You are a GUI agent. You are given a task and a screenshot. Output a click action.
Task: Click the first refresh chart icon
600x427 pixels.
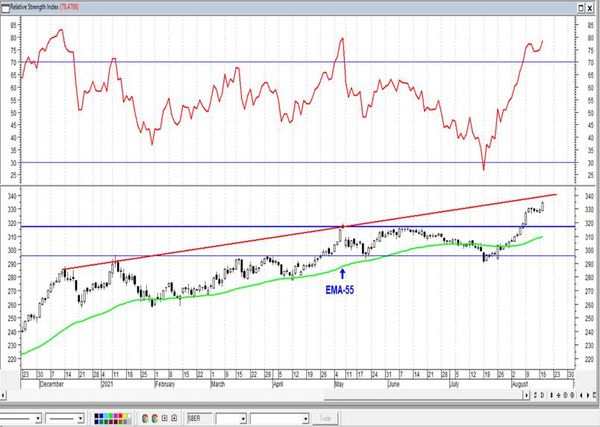145,418
